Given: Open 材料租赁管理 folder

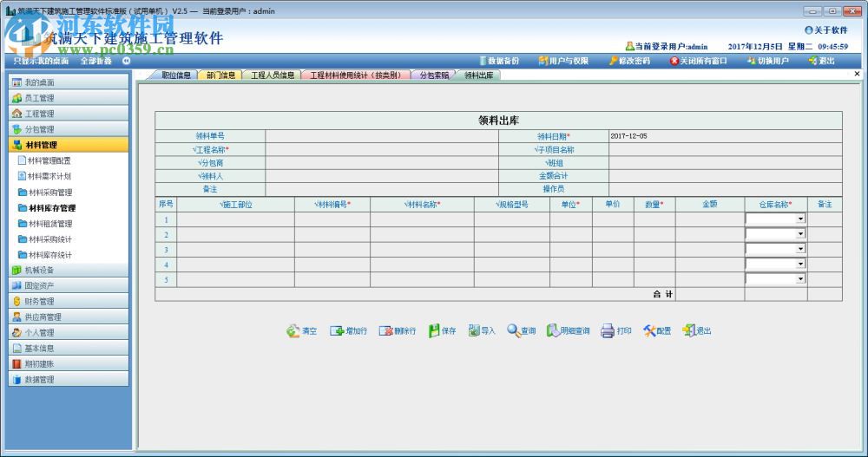Looking at the screenshot, I should 45,224.
